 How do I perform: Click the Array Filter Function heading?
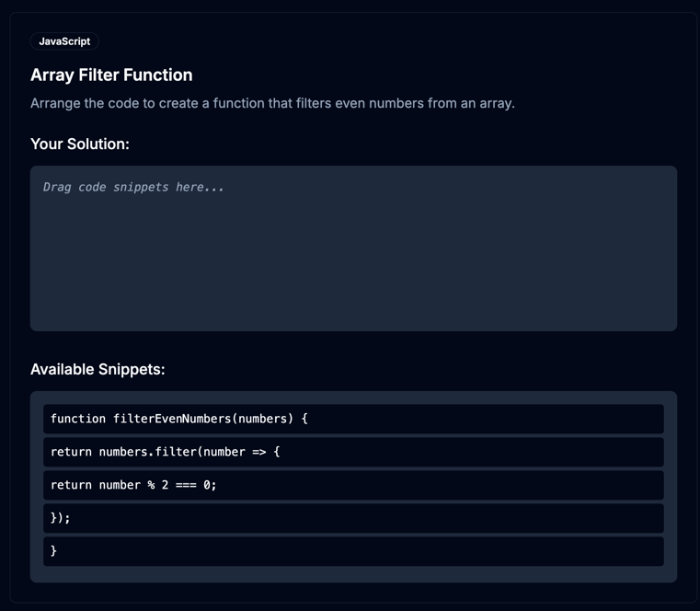[111, 75]
